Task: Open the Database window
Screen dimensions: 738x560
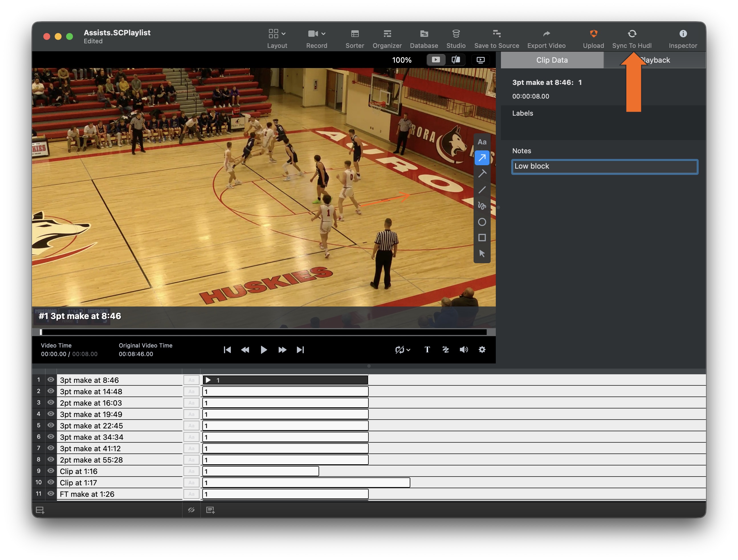Action: (424, 39)
